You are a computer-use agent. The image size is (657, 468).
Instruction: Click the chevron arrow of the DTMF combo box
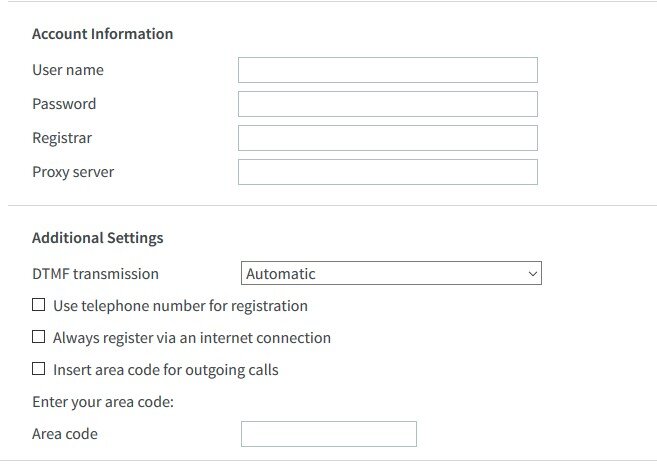(533, 274)
